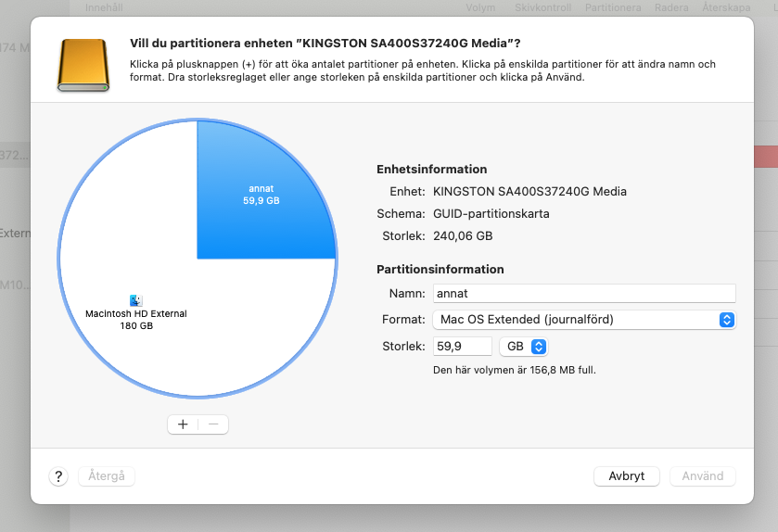
Task: Select the Macintosh HD External pie segment
Action: point(136,314)
